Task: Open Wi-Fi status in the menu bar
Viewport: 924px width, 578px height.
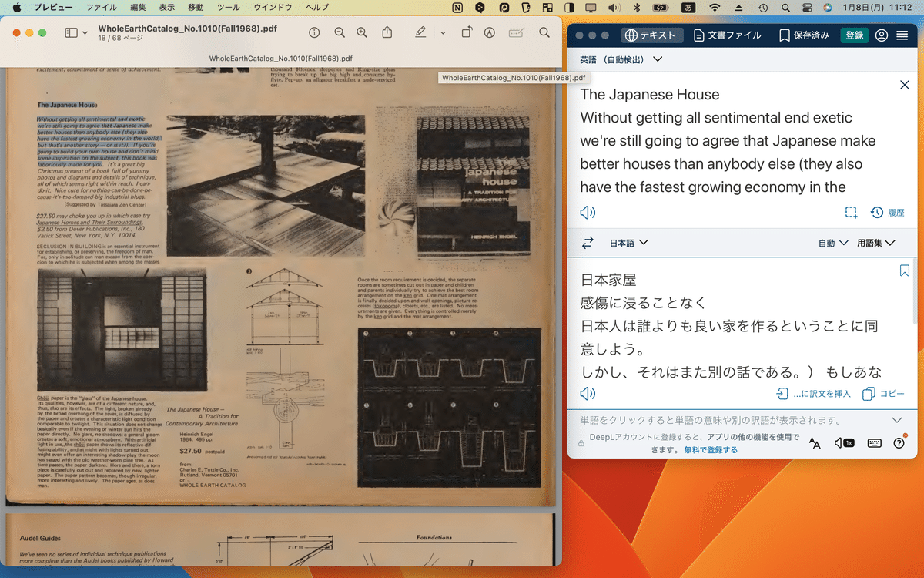Action: coord(715,8)
